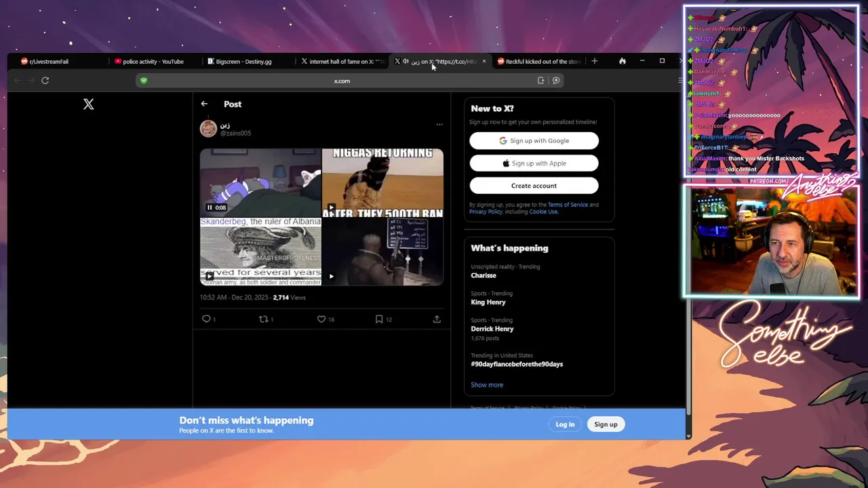The height and width of the screenshot is (488, 868).
Task: Click the flame icon in title bar
Action: click(x=622, y=61)
